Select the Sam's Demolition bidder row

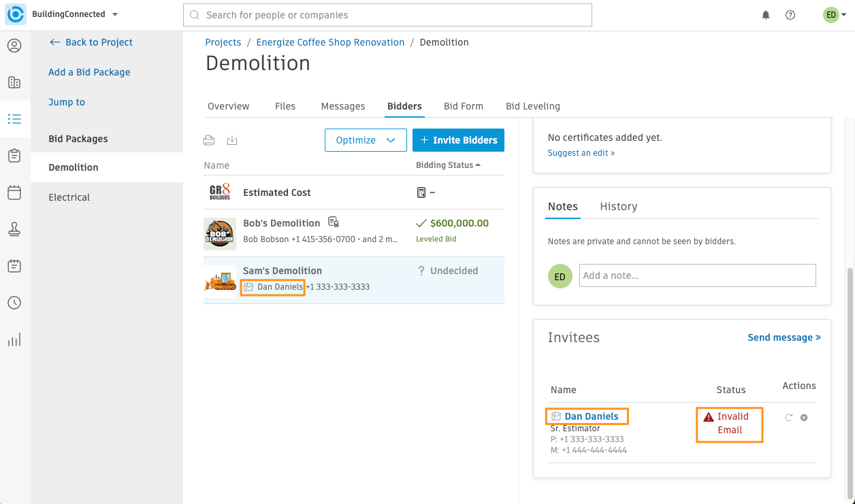point(354,280)
